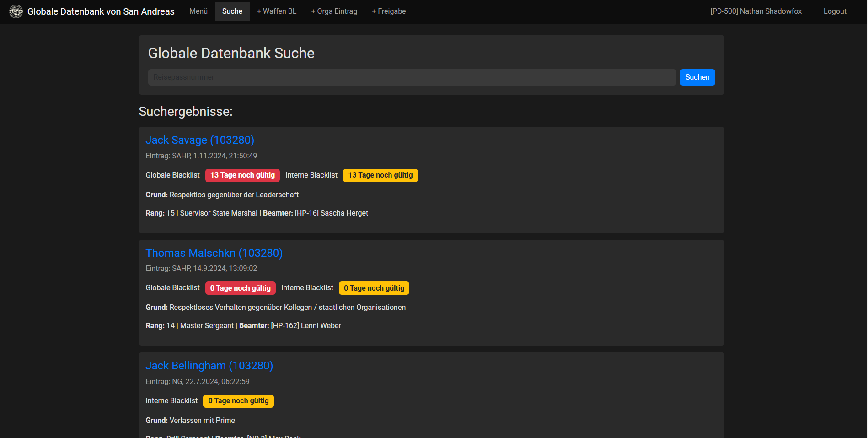Click Grund: Respektlos gegenüber der Leaderschaft
Image resolution: width=868 pixels, height=438 pixels.
222,195
